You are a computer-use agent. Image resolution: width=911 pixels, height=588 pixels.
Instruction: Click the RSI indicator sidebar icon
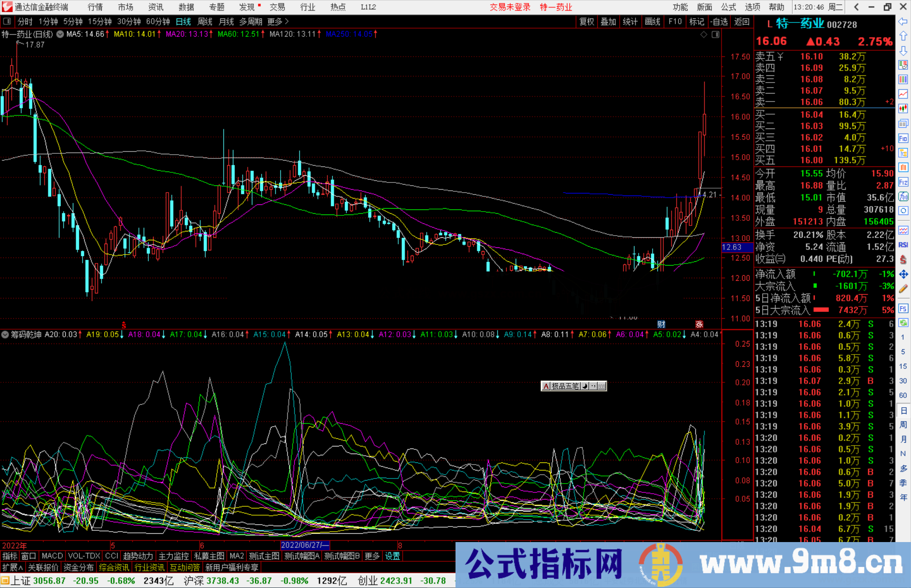point(903,245)
